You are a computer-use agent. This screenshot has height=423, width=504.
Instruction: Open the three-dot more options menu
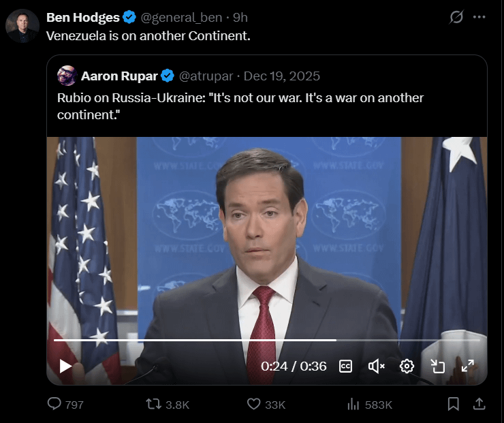479,18
